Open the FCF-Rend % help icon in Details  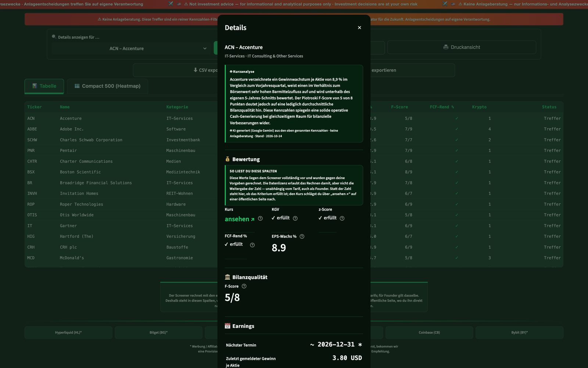point(252,245)
